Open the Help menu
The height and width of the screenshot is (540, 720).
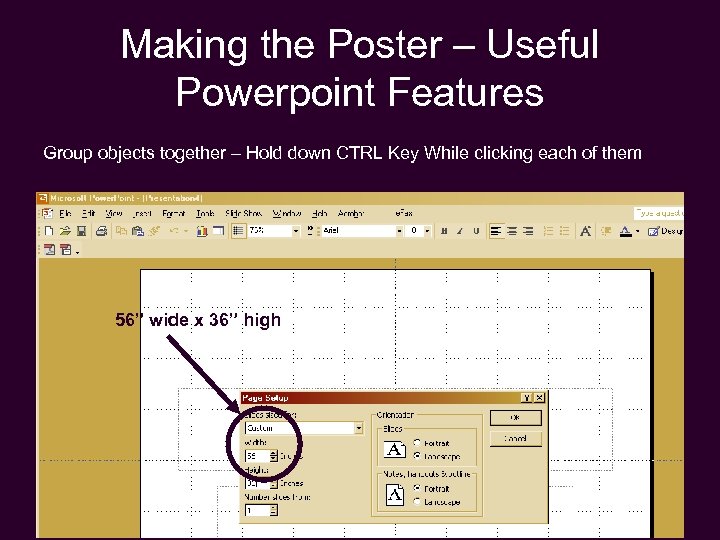(x=319, y=214)
